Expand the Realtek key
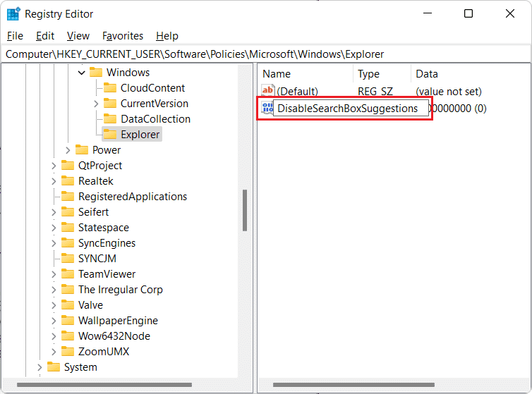The image size is (532, 394). point(54,181)
